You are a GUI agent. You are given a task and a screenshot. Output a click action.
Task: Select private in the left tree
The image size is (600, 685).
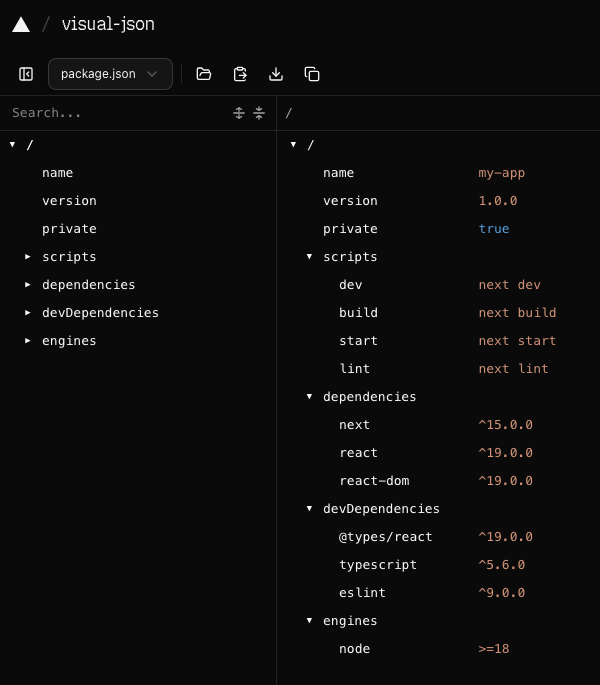click(69, 229)
